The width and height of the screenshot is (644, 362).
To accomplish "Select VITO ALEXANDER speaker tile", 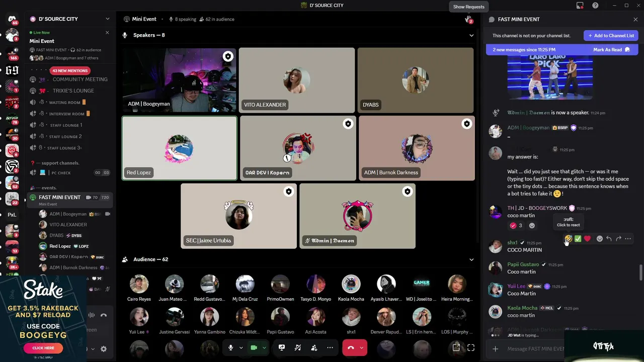I will click(x=297, y=80).
